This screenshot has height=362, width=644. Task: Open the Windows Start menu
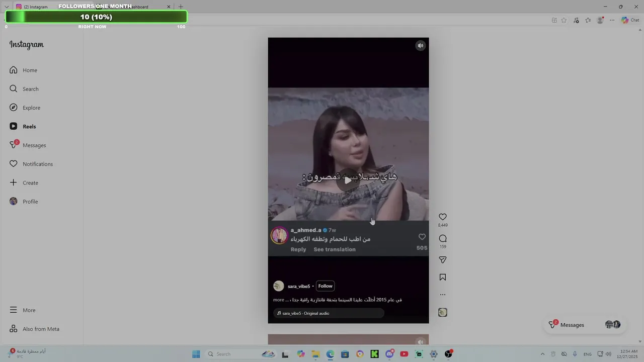pyautogui.click(x=196, y=354)
